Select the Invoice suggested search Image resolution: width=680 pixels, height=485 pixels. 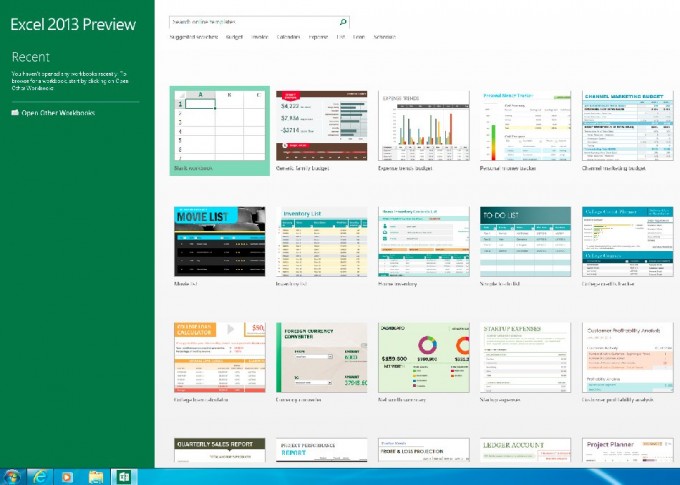(259, 37)
